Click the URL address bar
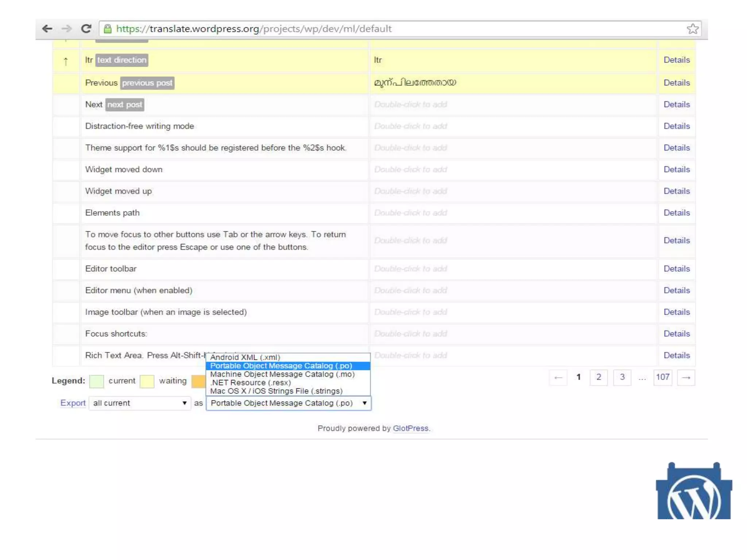 [x=365, y=29]
